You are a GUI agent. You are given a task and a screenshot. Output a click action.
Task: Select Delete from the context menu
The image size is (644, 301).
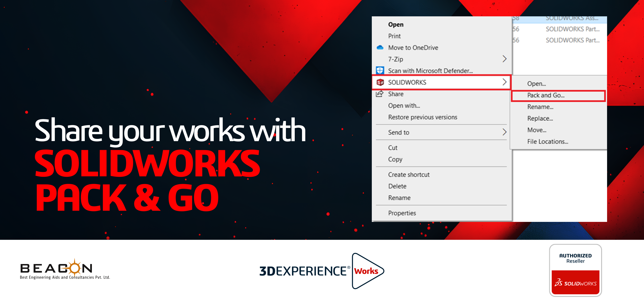442,186
